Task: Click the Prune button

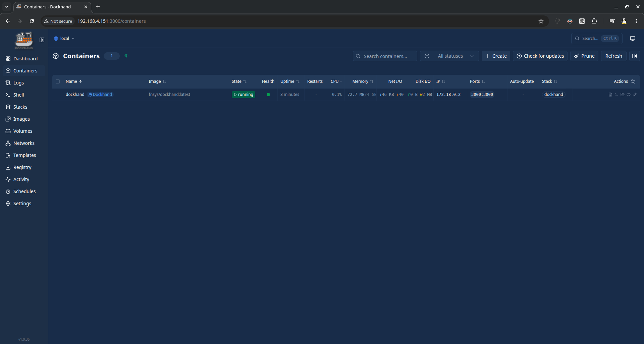Action: click(x=584, y=56)
